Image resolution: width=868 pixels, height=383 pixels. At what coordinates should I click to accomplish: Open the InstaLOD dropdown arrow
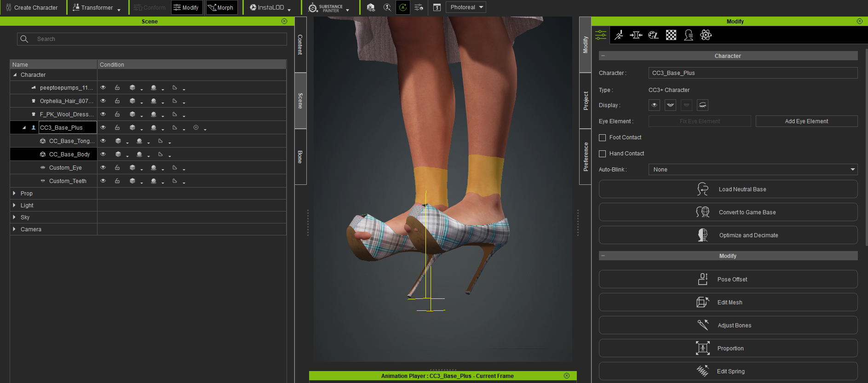[289, 10]
